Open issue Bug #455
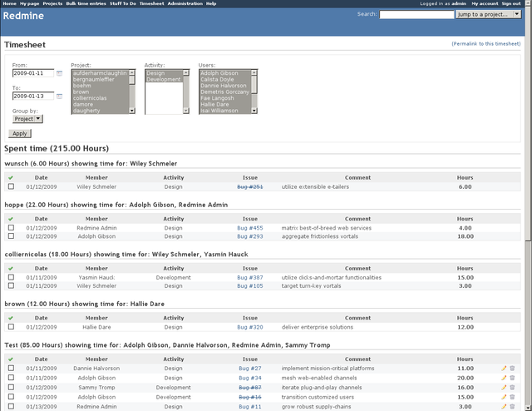Screen dimensions: 532x411 (250, 228)
